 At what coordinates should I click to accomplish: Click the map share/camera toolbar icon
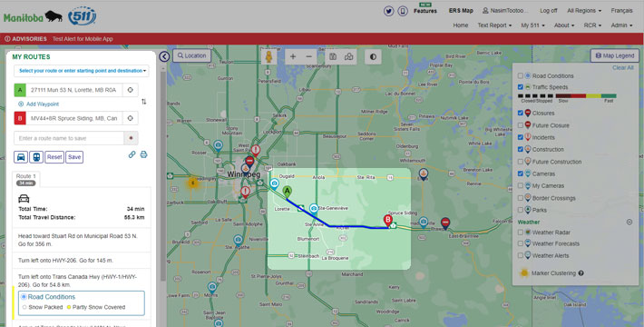(348, 56)
